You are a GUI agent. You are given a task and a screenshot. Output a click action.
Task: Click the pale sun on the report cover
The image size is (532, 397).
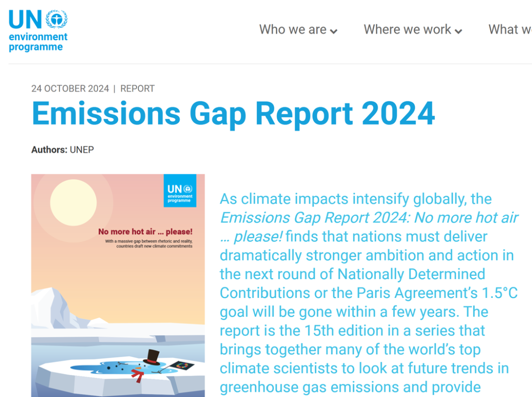pos(73,202)
